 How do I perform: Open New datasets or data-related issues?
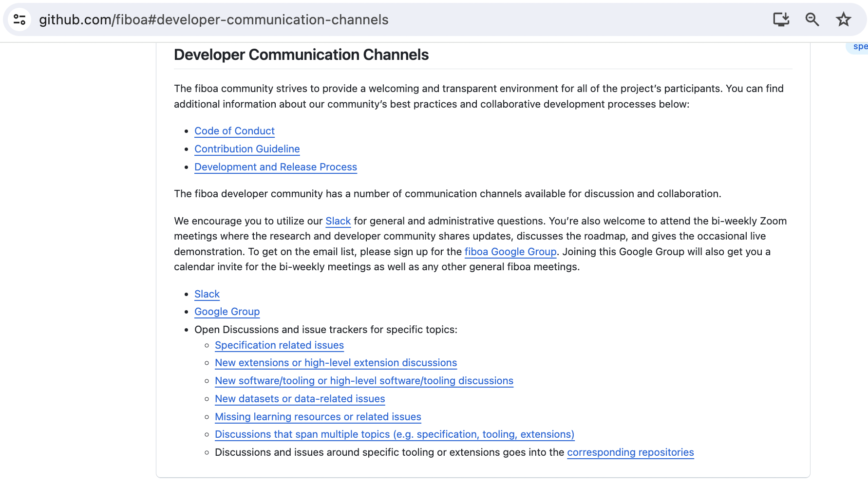[300, 399]
